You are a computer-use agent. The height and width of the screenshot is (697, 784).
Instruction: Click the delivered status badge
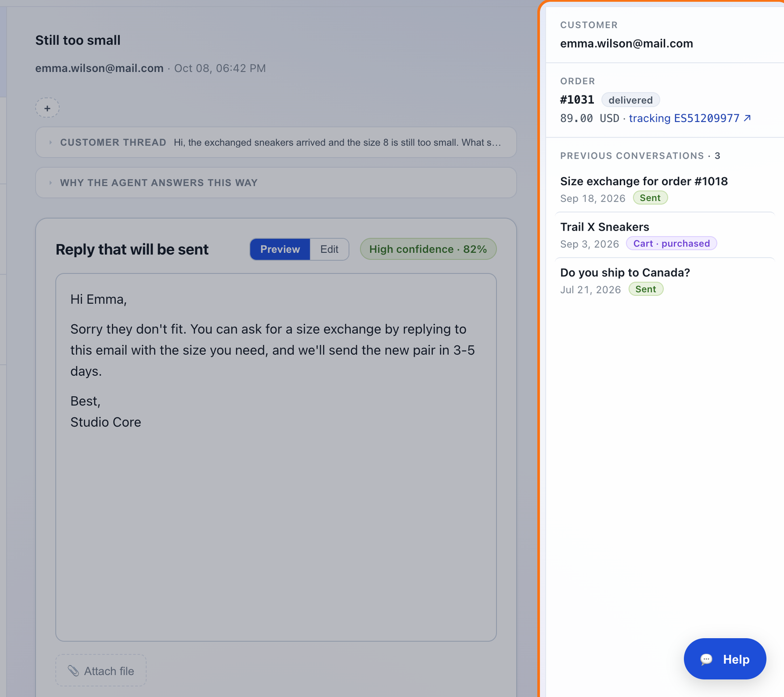click(x=631, y=100)
